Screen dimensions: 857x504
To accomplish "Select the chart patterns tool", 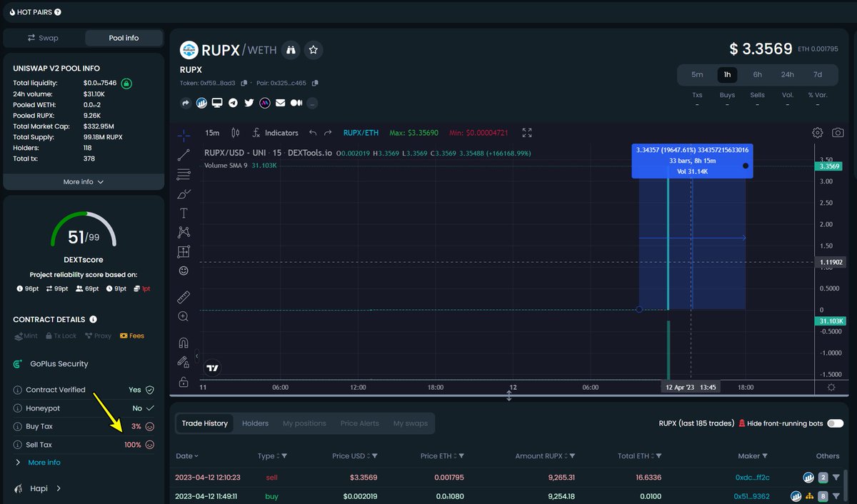I will click(184, 232).
